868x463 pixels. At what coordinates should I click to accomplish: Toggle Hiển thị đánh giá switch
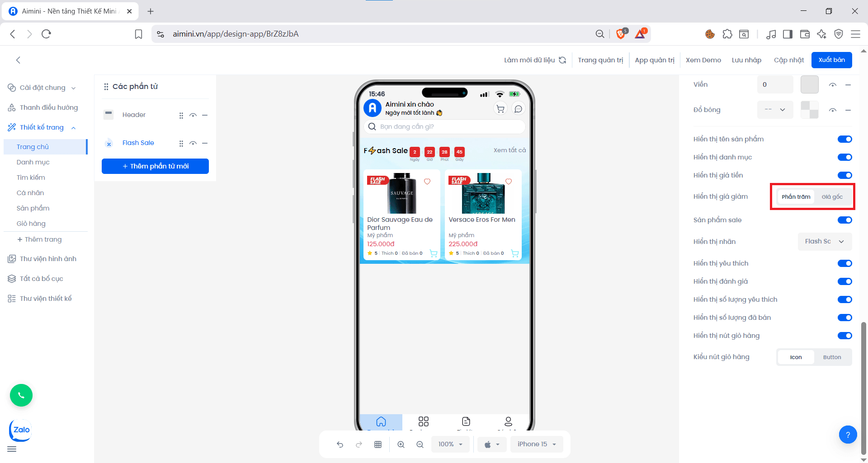844,281
